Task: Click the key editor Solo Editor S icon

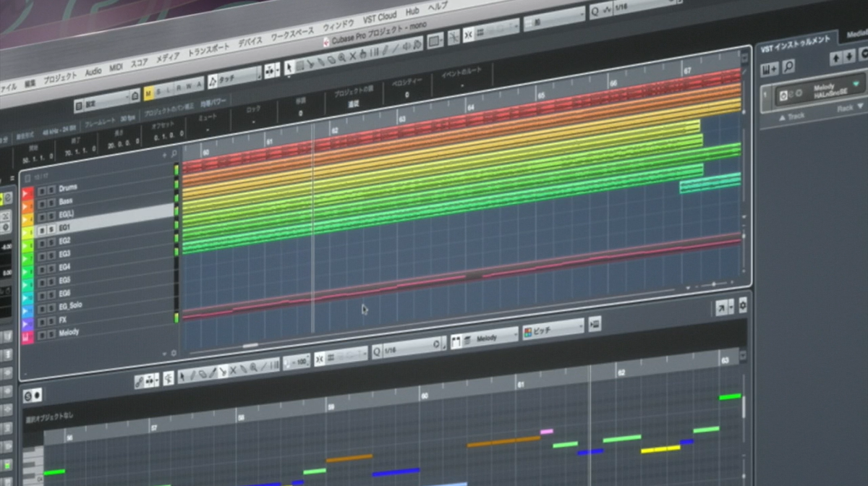Action: pos(28,396)
